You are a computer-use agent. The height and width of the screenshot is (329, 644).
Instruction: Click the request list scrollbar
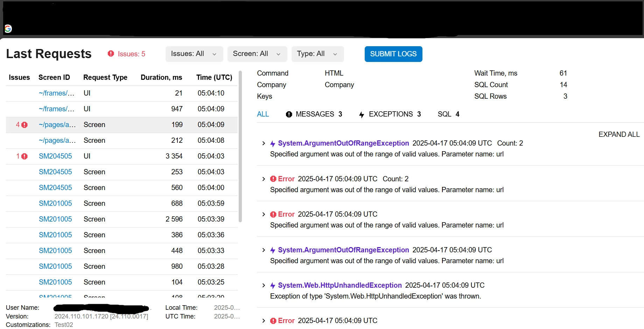click(x=240, y=147)
